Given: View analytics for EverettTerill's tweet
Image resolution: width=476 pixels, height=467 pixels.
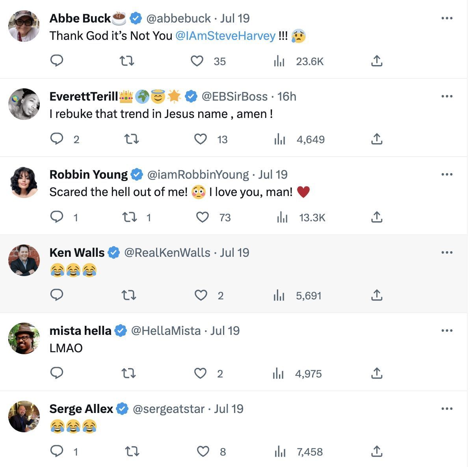Looking at the screenshot, I should (279, 139).
